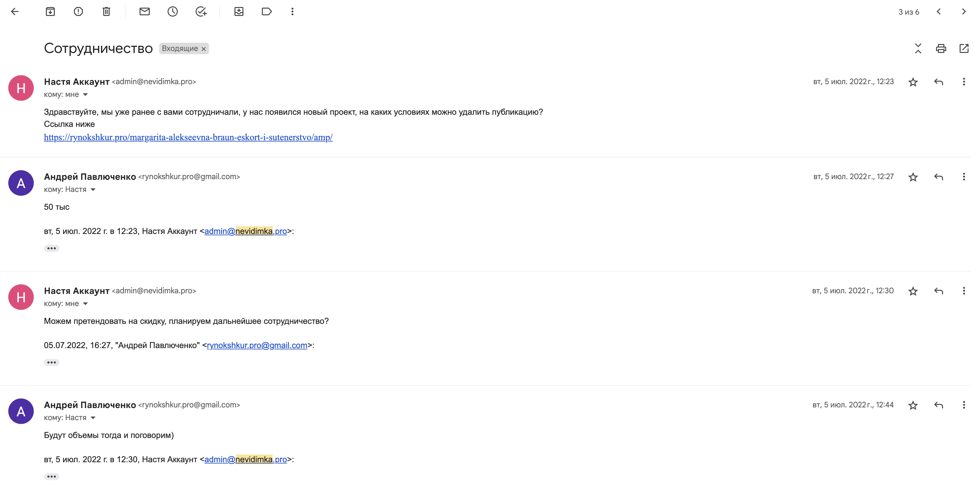
Task: Remove Входящие label with x
Action: 204,49
